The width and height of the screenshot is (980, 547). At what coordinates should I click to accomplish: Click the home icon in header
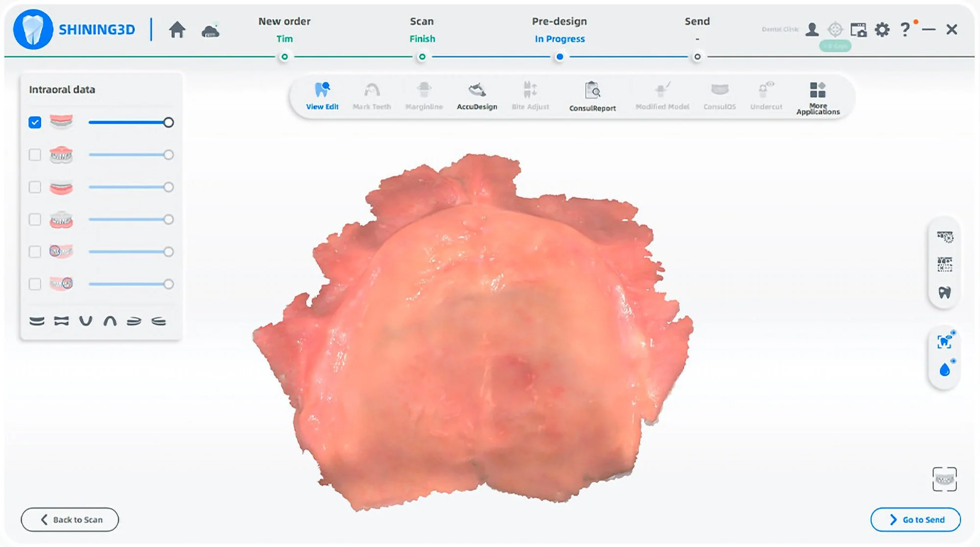tap(177, 30)
